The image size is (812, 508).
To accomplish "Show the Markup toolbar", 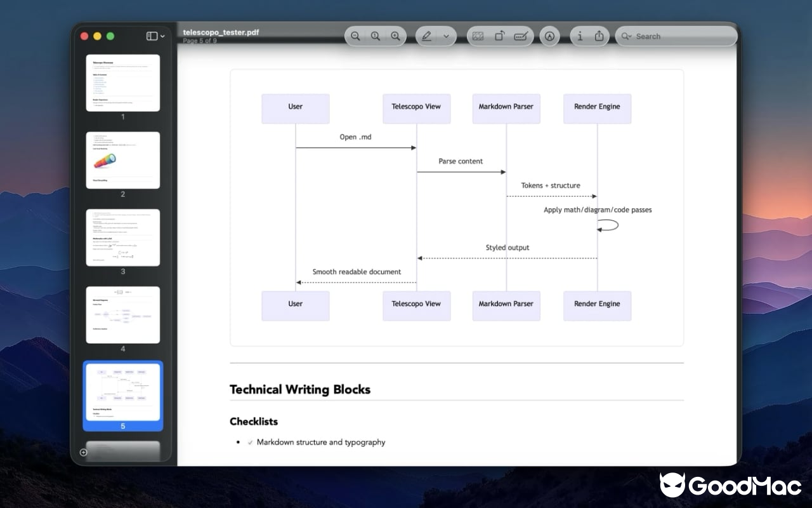I will coord(549,36).
